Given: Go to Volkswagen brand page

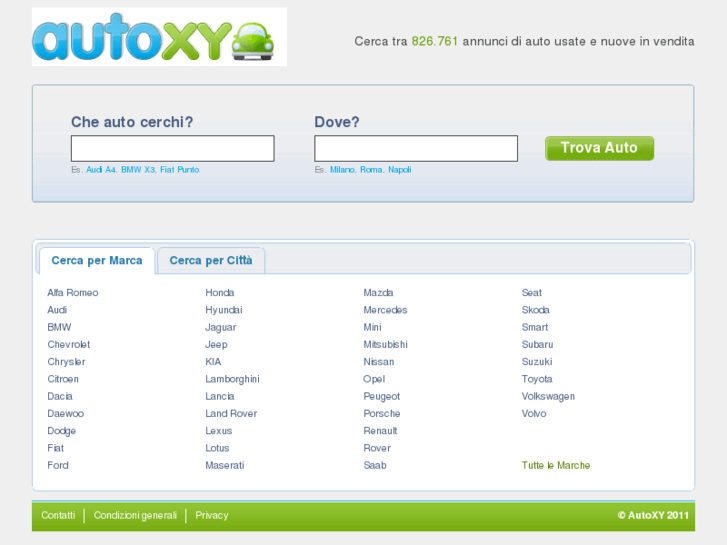Looking at the screenshot, I should point(548,396).
